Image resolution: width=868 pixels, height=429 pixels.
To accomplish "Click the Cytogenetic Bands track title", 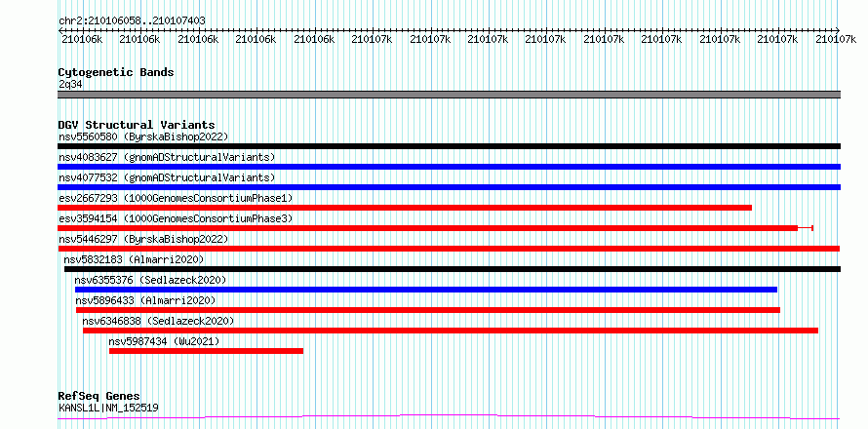I will (116, 72).
